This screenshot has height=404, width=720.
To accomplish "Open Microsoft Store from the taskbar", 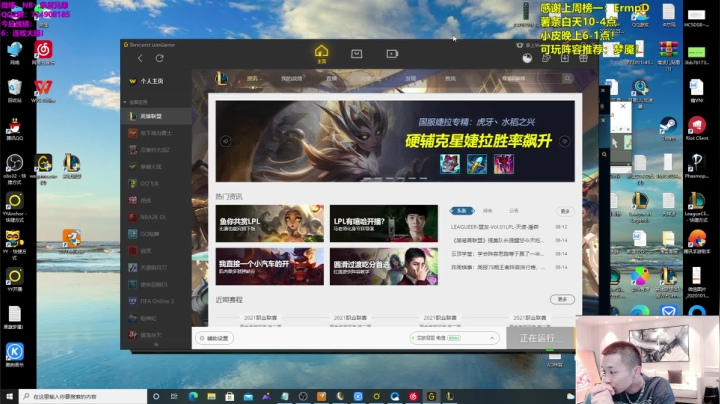I will click(x=230, y=396).
